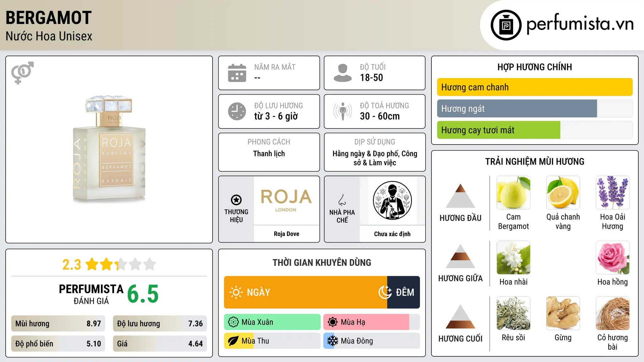This screenshot has height=362, width=644.
Task: Click the green 6.5 Perfumista score
Action: click(143, 294)
